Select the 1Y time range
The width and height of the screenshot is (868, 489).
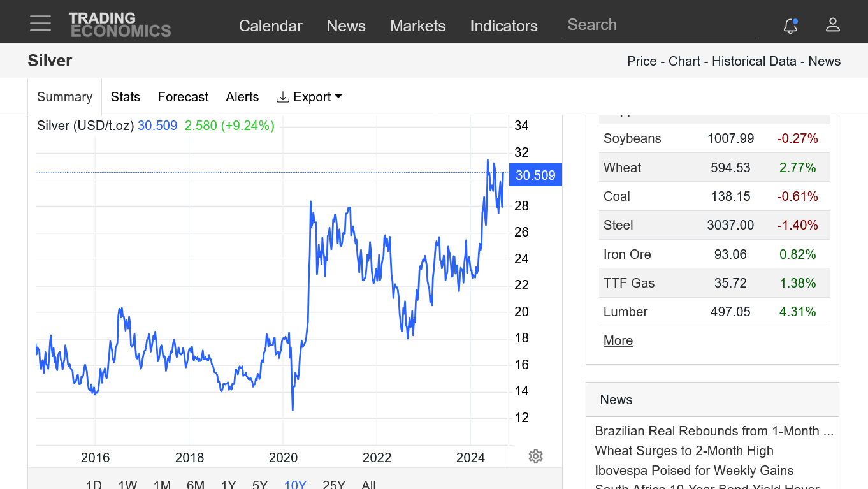tap(228, 485)
